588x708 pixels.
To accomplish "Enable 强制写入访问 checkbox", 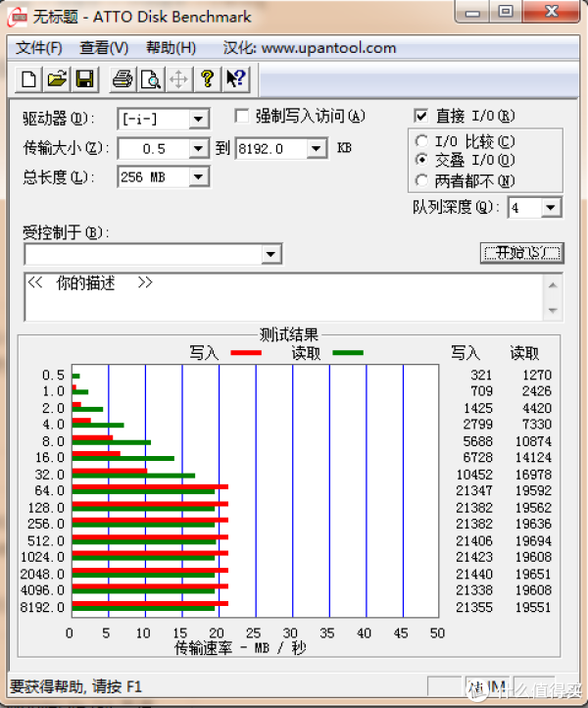I will (x=242, y=116).
